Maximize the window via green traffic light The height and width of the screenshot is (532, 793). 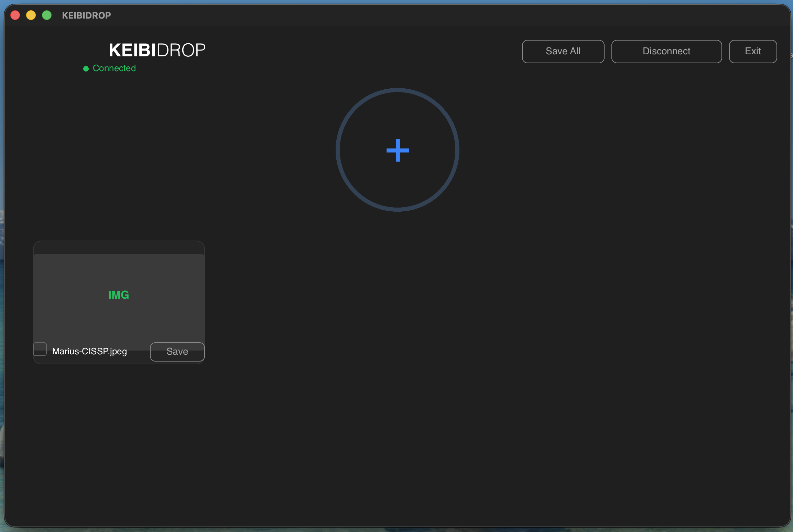pyautogui.click(x=46, y=15)
